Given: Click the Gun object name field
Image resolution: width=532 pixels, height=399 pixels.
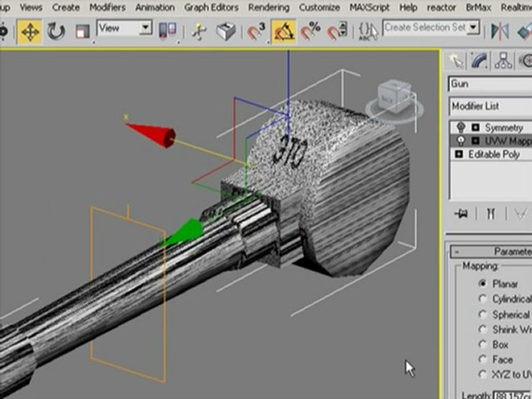Looking at the screenshot, I should click(x=490, y=84).
